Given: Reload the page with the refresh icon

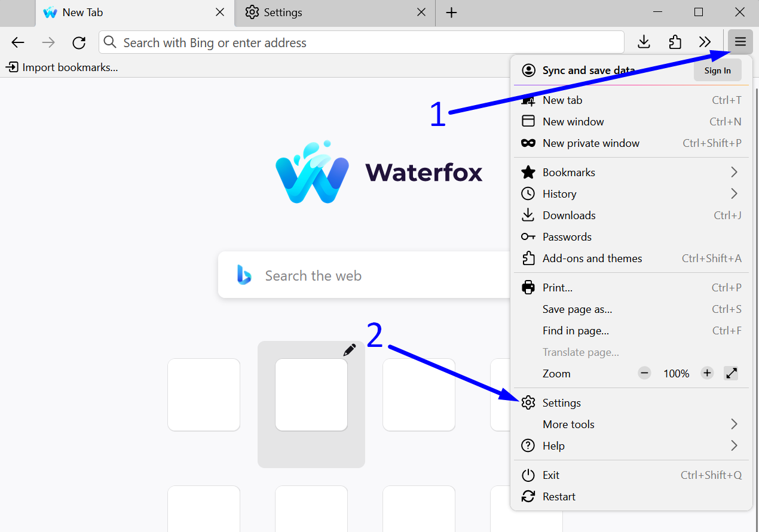Looking at the screenshot, I should click(x=79, y=42).
